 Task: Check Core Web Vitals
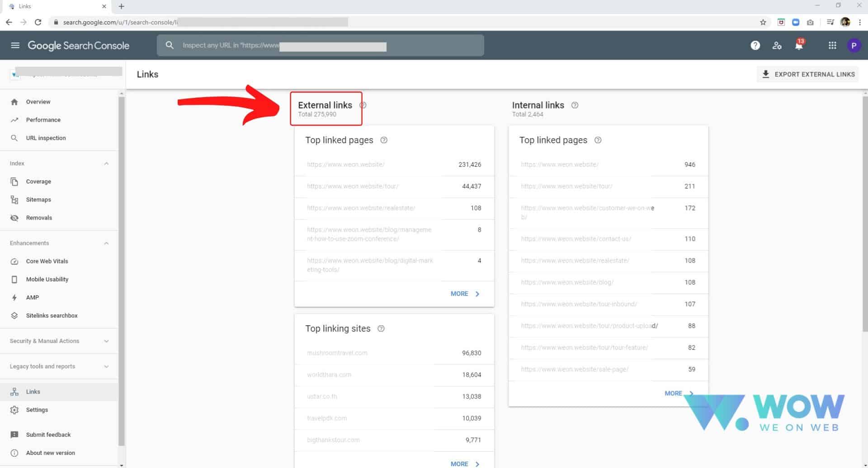click(x=47, y=261)
